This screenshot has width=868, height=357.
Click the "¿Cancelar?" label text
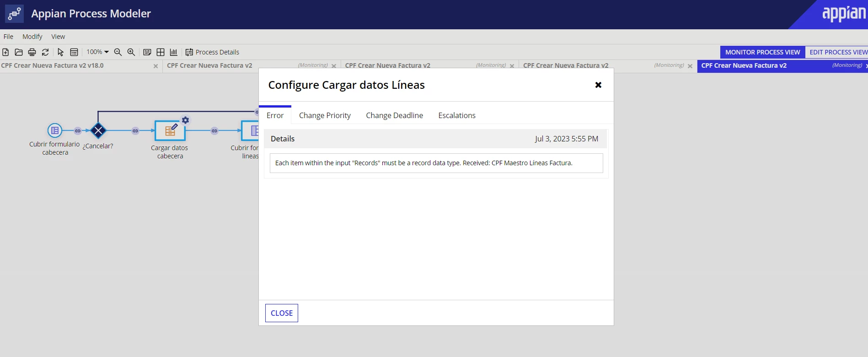(x=98, y=146)
